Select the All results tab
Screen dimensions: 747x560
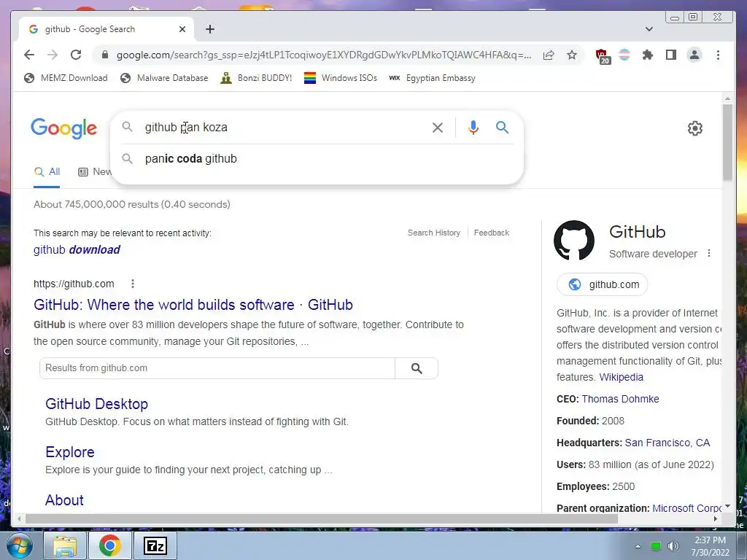(47, 172)
